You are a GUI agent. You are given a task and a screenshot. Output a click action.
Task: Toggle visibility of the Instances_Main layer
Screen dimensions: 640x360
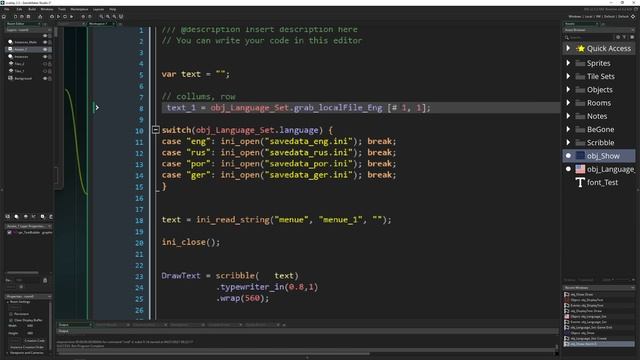pyautogui.click(x=45, y=42)
